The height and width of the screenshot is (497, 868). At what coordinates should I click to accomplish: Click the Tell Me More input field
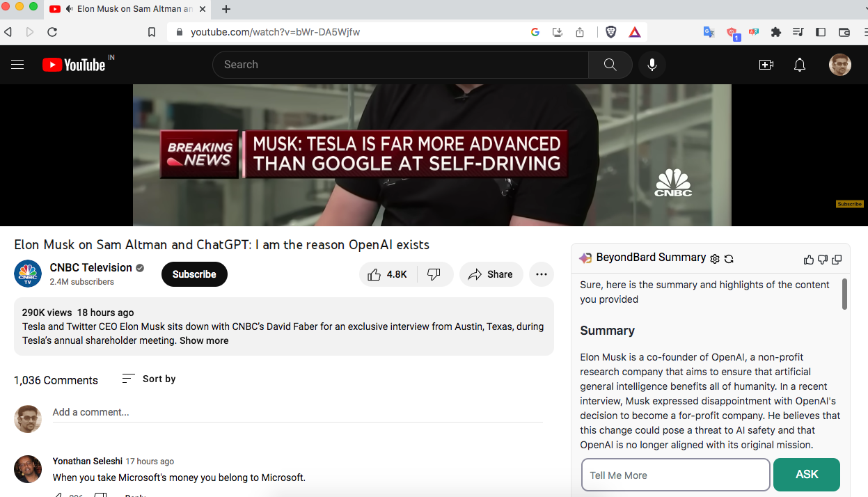[x=675, y=475]
